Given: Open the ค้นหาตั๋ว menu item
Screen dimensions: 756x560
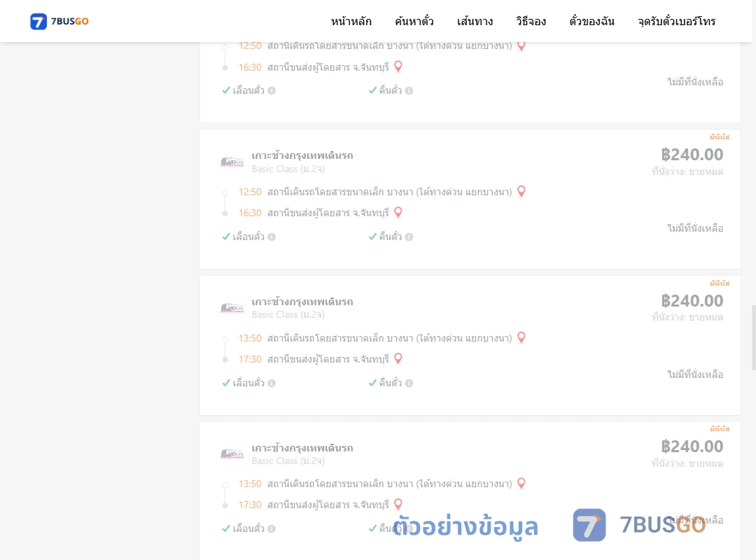Looking at the screenshot, I should [414, 21].
